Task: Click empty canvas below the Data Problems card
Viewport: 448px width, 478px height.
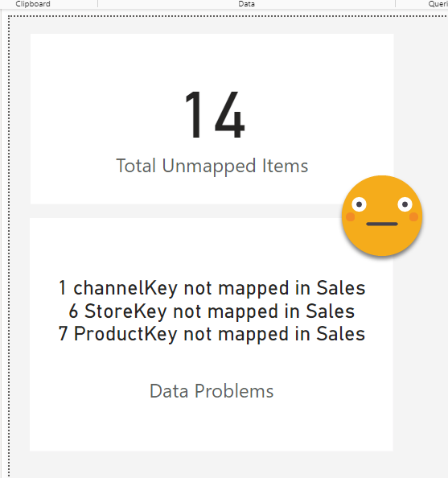Action: [x=212, y=464]
